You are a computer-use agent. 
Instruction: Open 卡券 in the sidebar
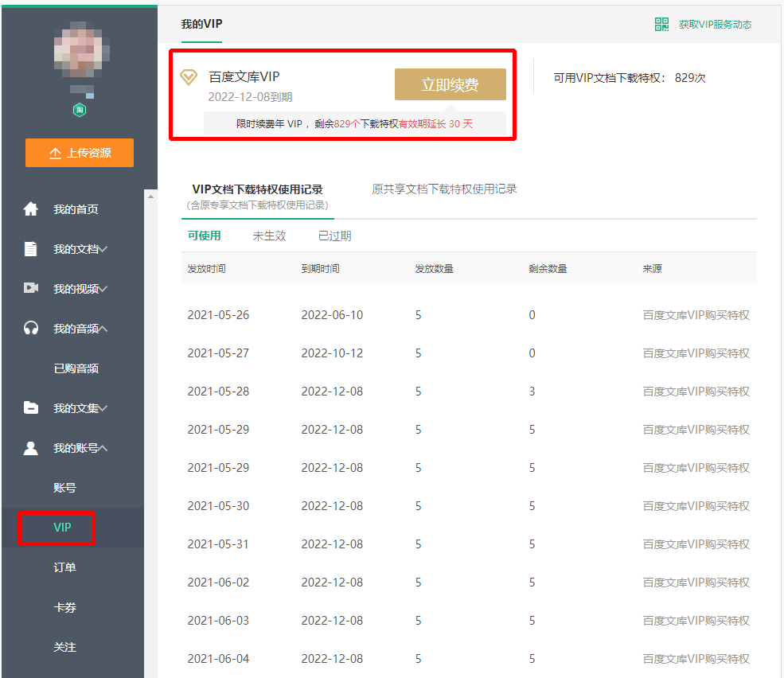(x=64, y=607)
